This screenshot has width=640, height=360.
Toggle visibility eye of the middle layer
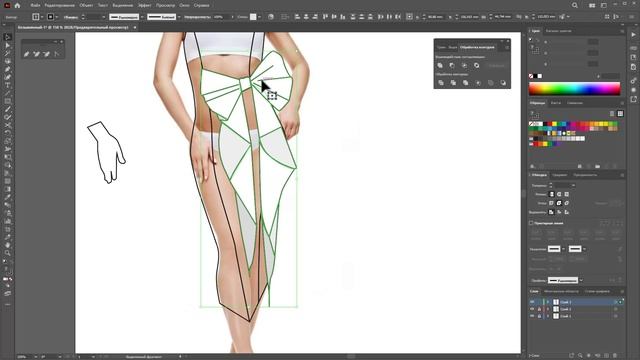coord(532,309)
